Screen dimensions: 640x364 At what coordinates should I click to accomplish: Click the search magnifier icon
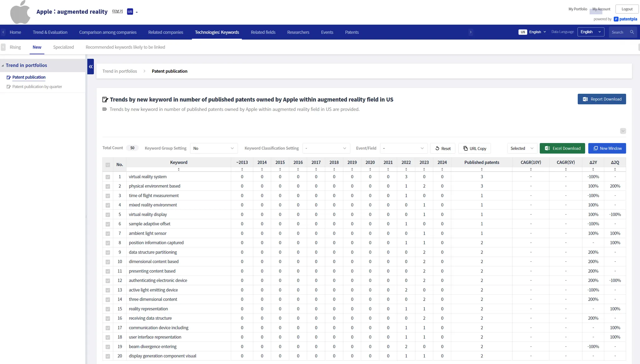point(632,32)
